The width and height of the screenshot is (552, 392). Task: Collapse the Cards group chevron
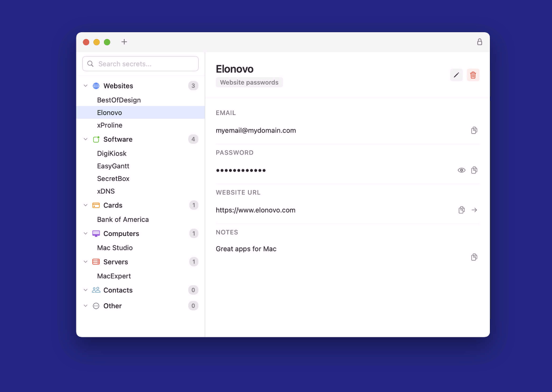[85, 205]
